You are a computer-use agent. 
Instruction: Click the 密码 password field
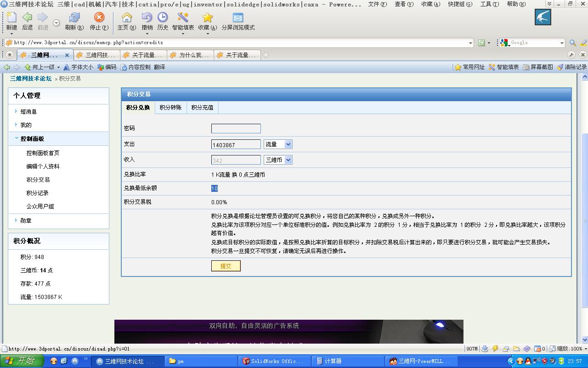click(x=236, y=129)
